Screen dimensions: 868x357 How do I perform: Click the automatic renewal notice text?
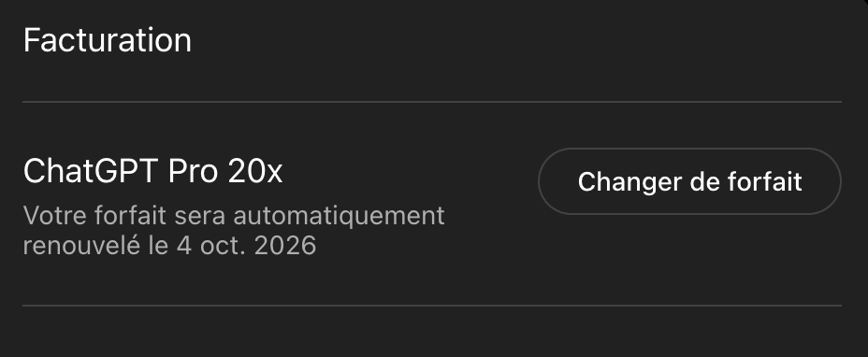pos(234,230)
